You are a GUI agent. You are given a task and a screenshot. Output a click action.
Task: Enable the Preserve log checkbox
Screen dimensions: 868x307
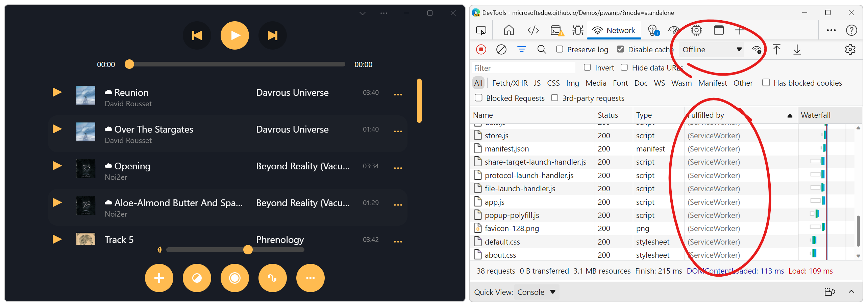(560, 49)
